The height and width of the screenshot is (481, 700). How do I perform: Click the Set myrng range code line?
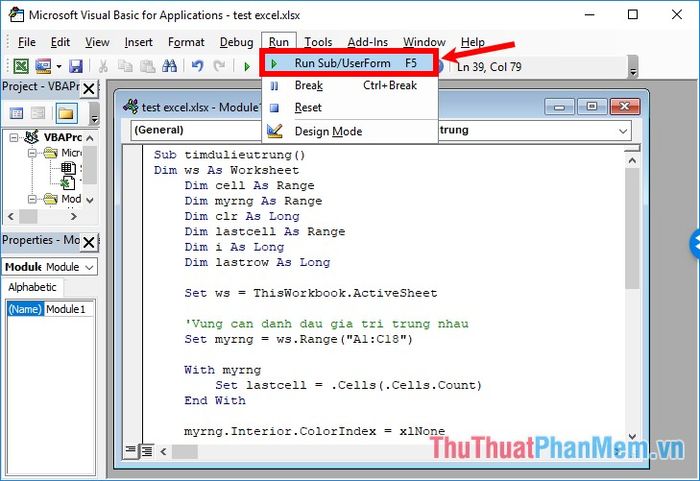[299, 339]
